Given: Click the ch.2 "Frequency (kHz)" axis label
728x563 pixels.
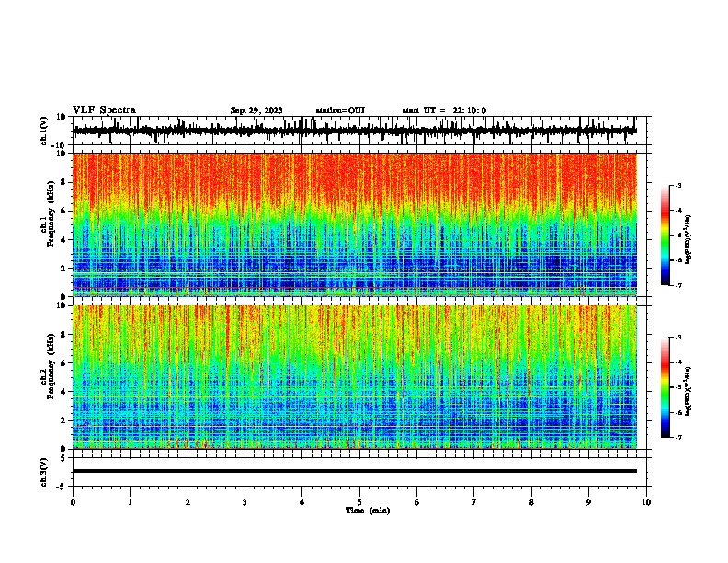Looking at the screenshot, I should (x=51, y=366).
